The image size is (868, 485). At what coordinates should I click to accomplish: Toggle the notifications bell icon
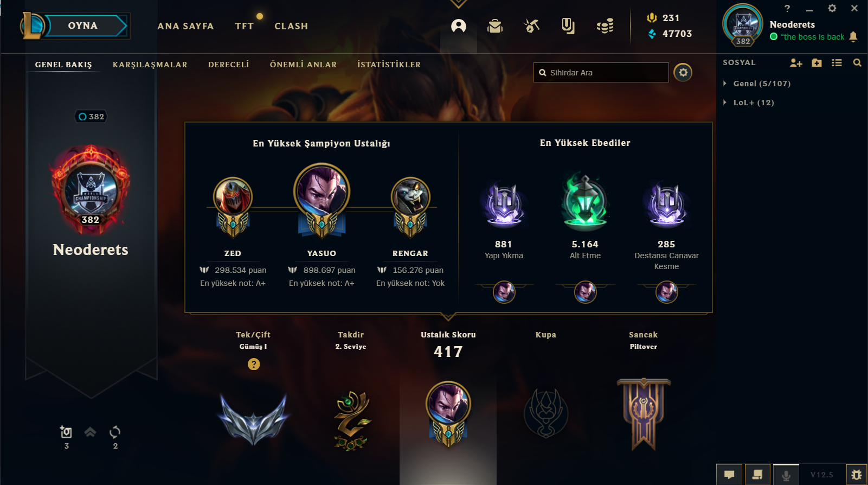(x=853, y=37)
